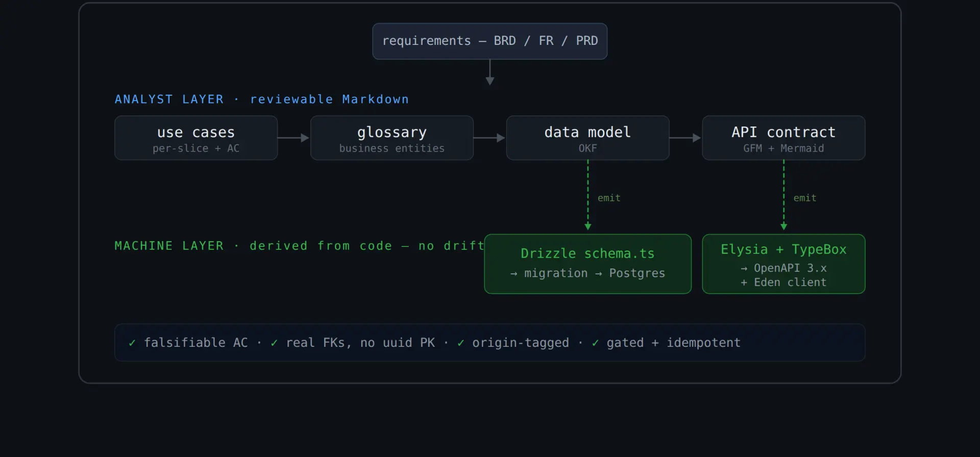Image resolution: width=980 pixels, height=457 pixels.
Task: Click the API contract node
Action: pos(783,138)
